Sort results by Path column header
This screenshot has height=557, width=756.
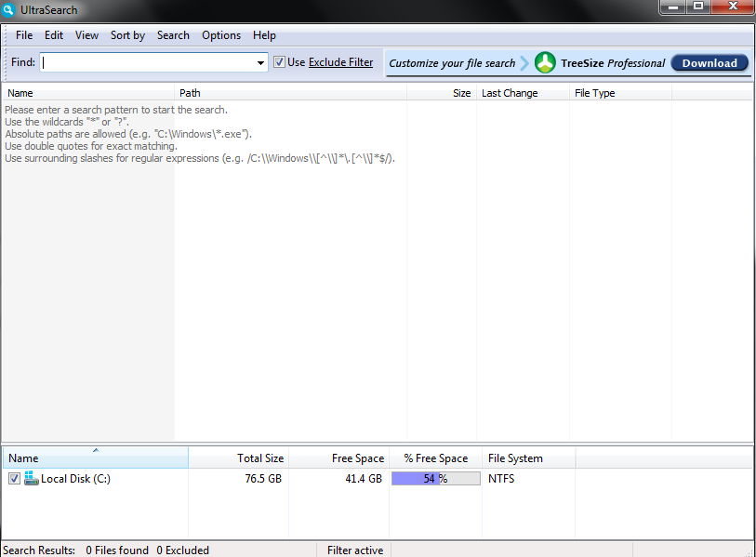pyautogui.click(x=291, y=93)
